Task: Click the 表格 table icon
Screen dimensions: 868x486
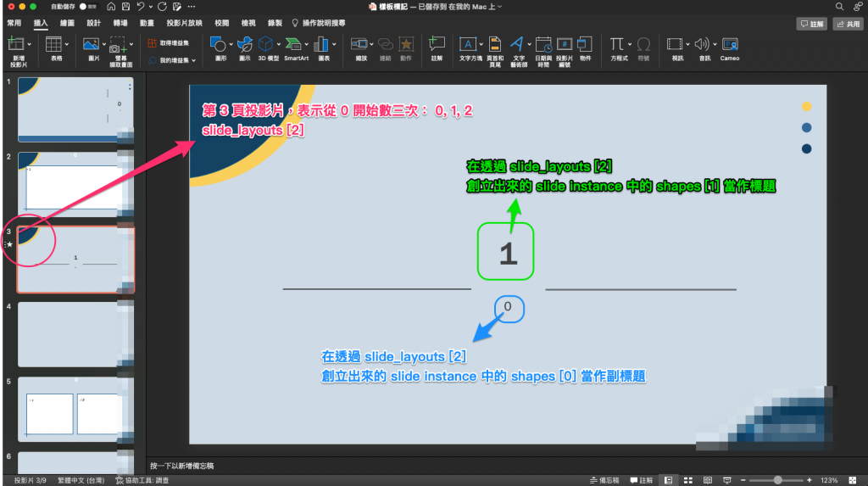Action: point(53,44)
